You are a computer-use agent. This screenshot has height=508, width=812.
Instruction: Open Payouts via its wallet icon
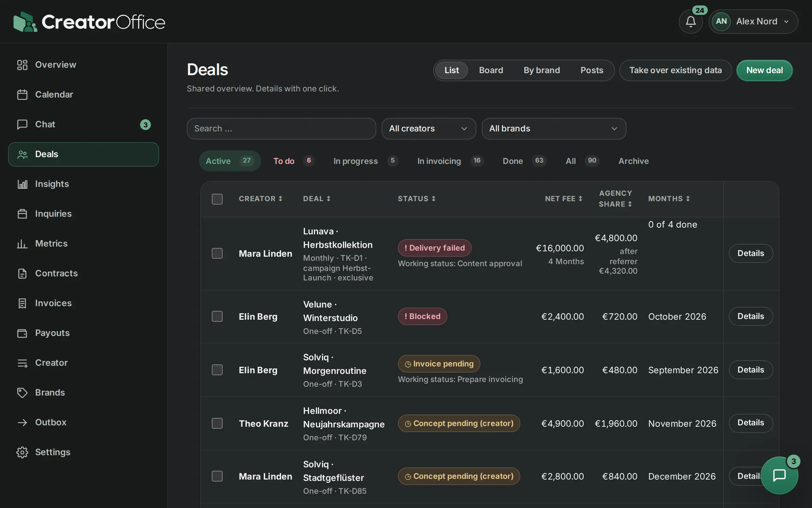click(22, 333)
